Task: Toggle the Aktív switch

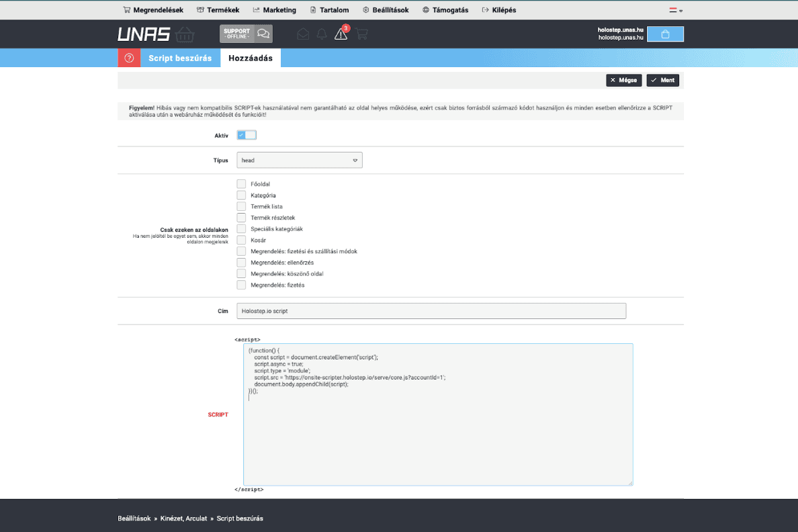Action: (247, 135)
